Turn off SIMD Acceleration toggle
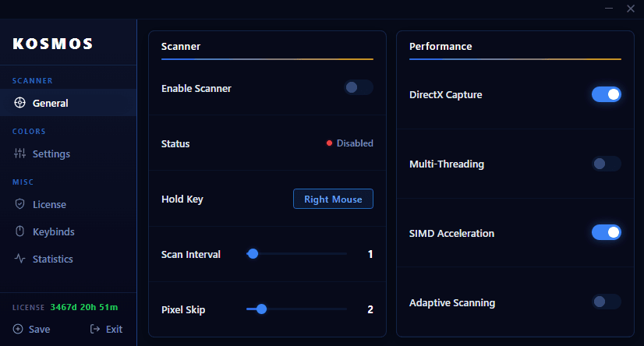 pyautogui.click(x=606, y=232)
